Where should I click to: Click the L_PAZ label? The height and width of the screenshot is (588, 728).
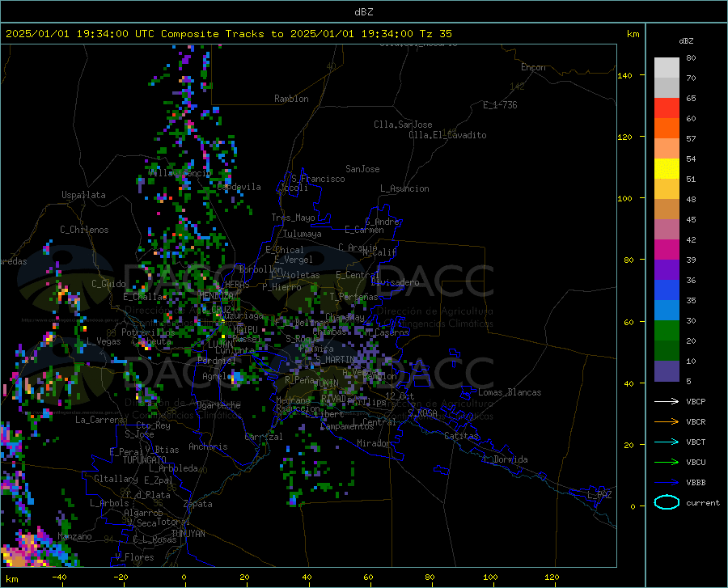599,495
